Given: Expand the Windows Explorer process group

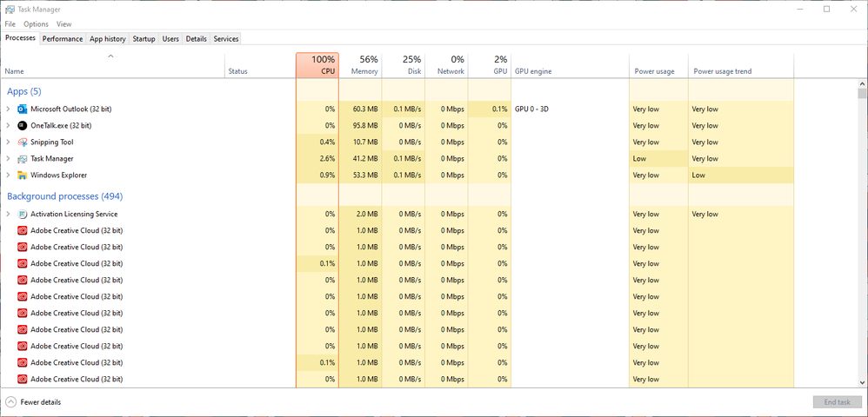Looking at the screenshot, I should click(x=8, y=175).
